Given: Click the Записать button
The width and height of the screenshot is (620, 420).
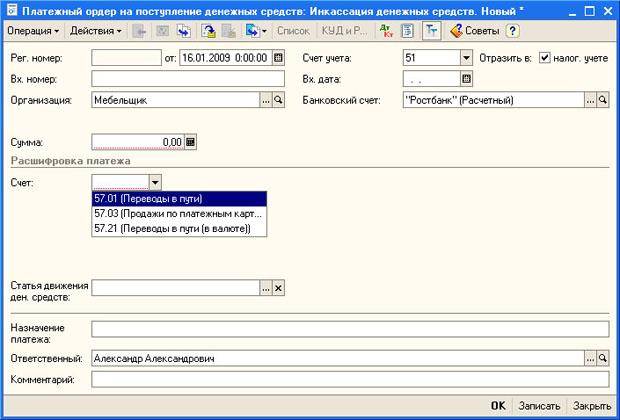Looking at the screenshot, I should pyautogui.click(x=539, y=406).
